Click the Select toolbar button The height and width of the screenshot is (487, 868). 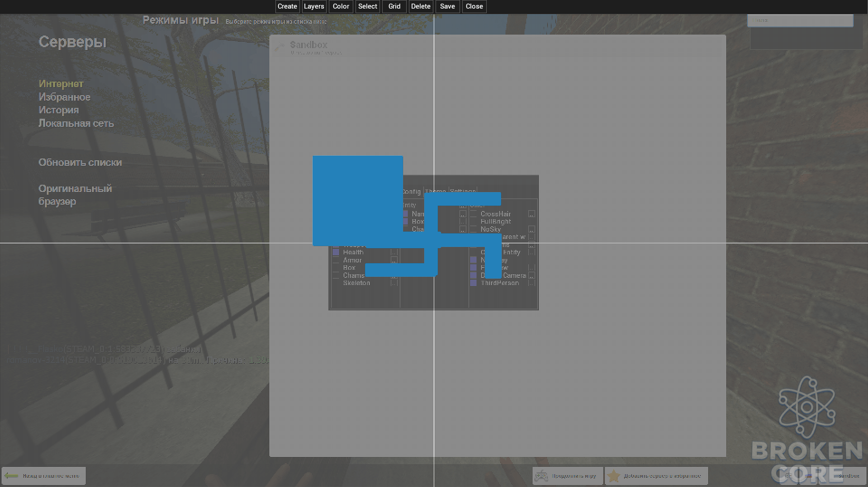(x=367, y=6)
